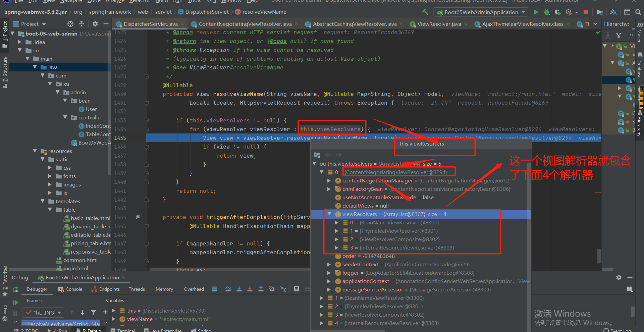The image size is (644, 332).
Task: Open Project Structure icon in top toolbar
Action: 600,12
